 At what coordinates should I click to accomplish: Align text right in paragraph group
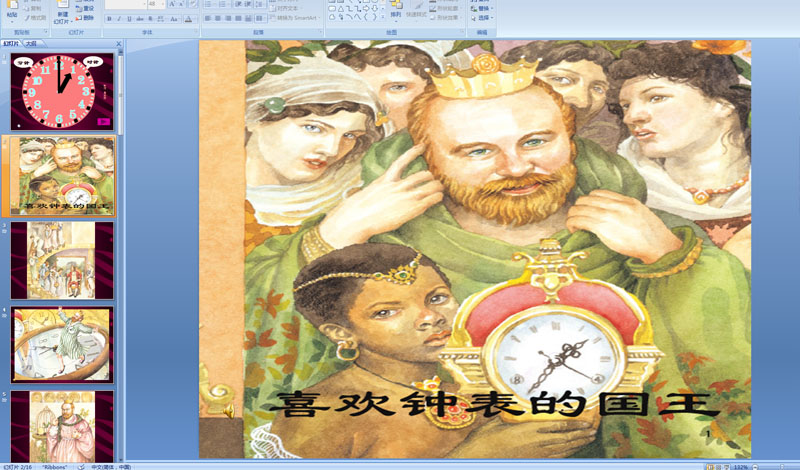click(228, 18)
